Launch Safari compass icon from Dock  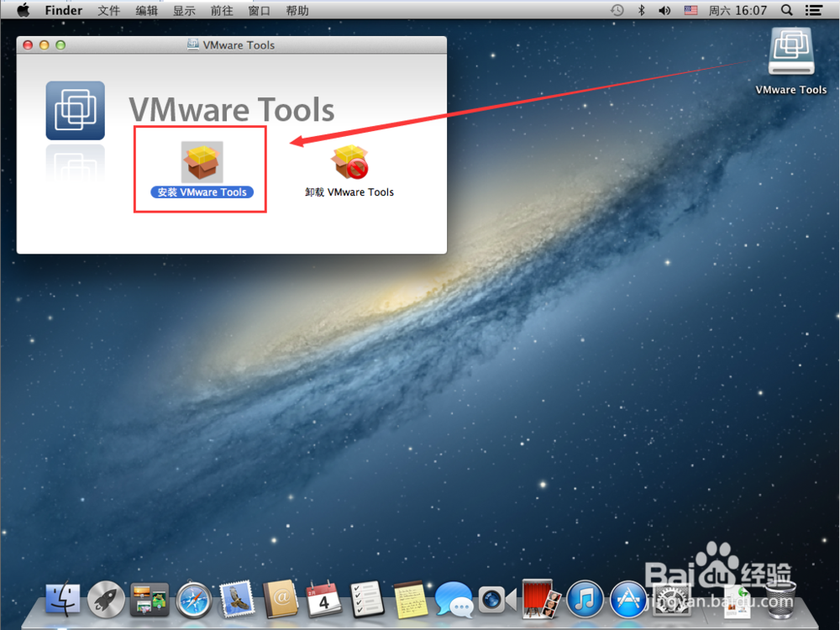point(194,600)
